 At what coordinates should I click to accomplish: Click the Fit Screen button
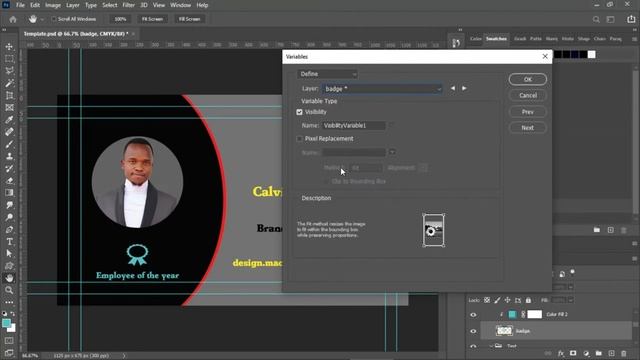pos(152,19)
